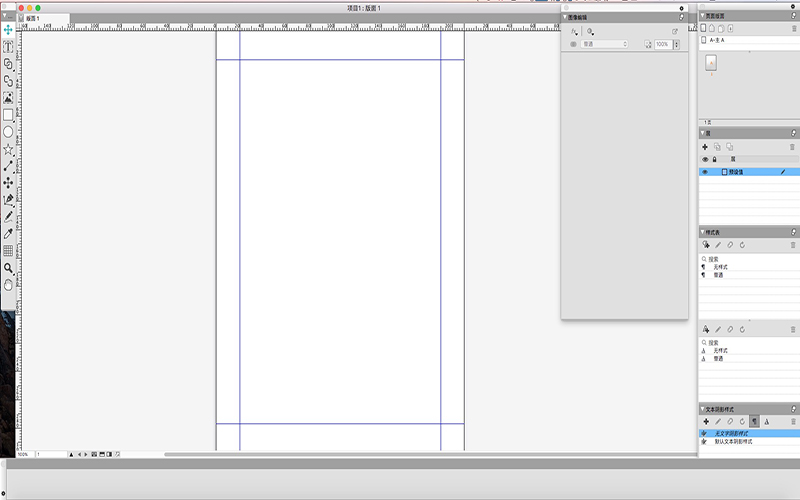Click the character styles 搜索 search field
800x500 pixels.
point(749,343)
